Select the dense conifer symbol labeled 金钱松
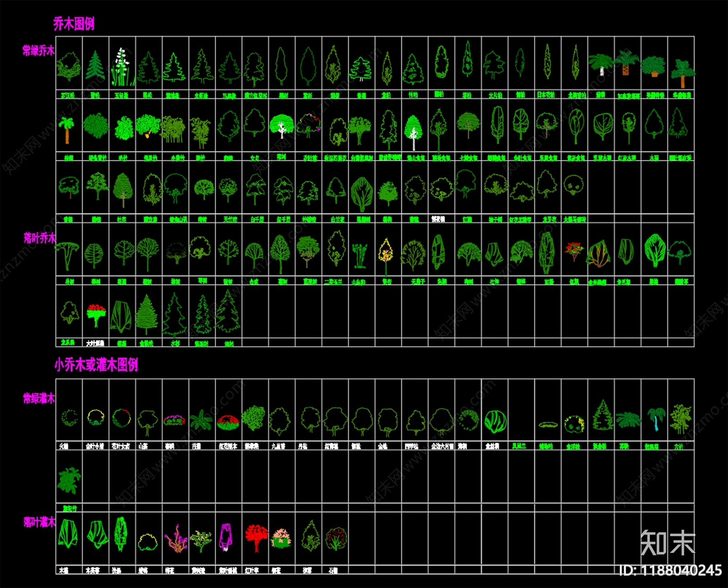This screenshot has height=588, width=728. [x=147, y=314]
